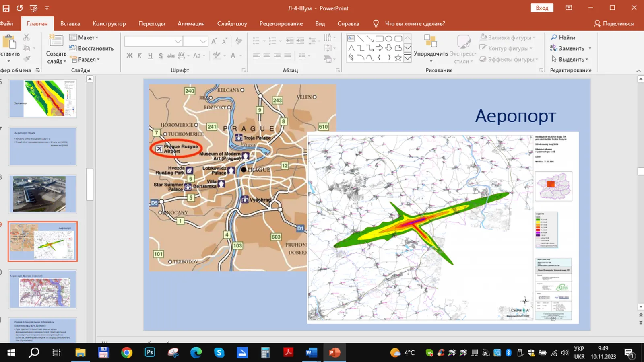Open Chrome from the taskbar
The height and width of the screenshot is (362, 644).
pos(127,353)
